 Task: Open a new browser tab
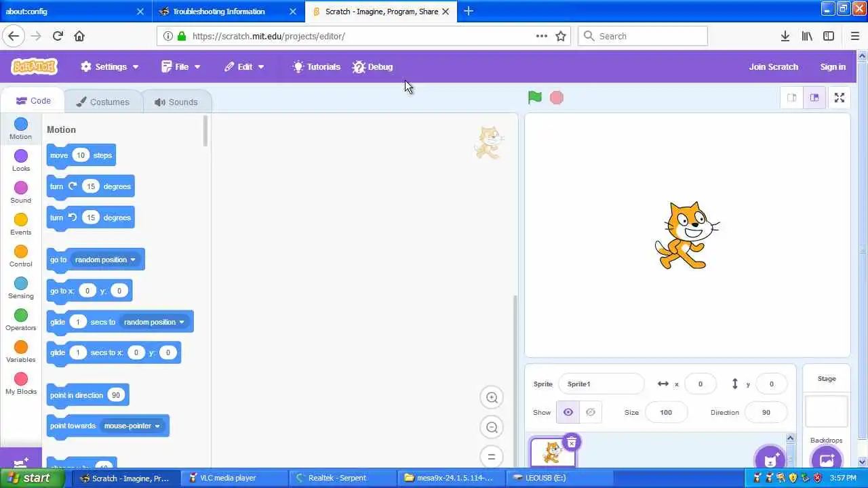(x=469, y=11)
